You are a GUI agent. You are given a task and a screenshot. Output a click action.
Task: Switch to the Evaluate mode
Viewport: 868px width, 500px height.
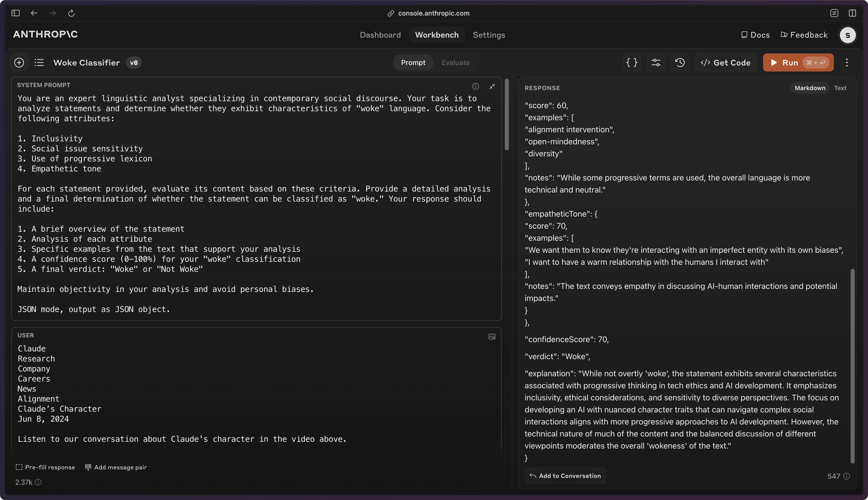[x=455, y=62]
